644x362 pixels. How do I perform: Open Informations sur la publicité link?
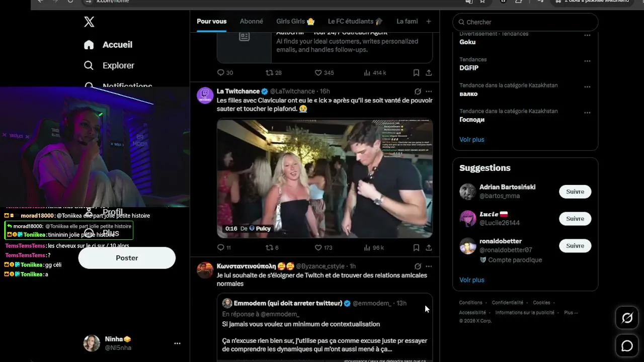tap(525, 313)
